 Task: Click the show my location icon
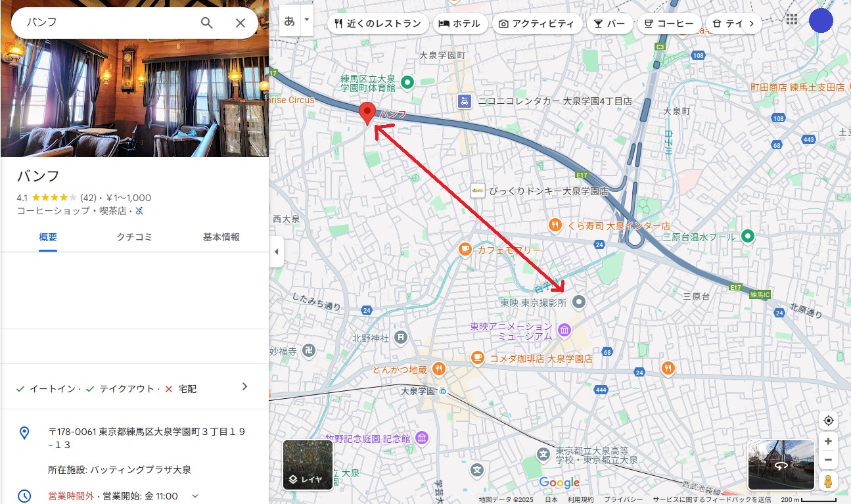click(x=828, y=421)
